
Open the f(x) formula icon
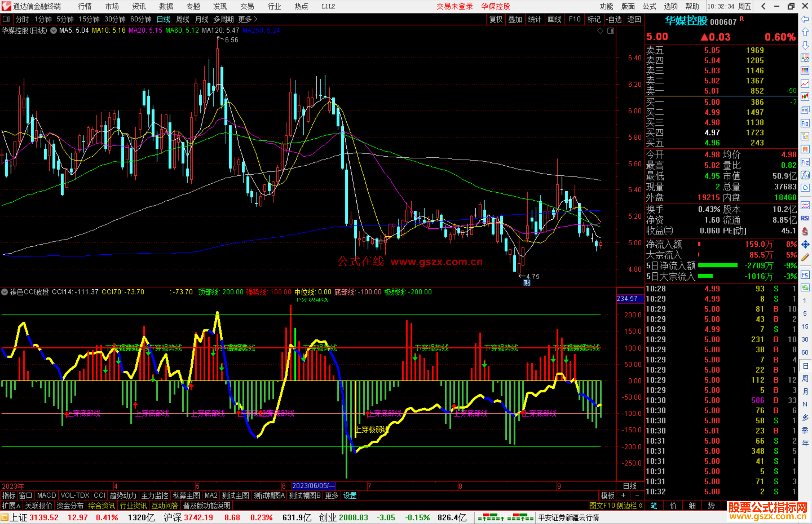point(805,175)
